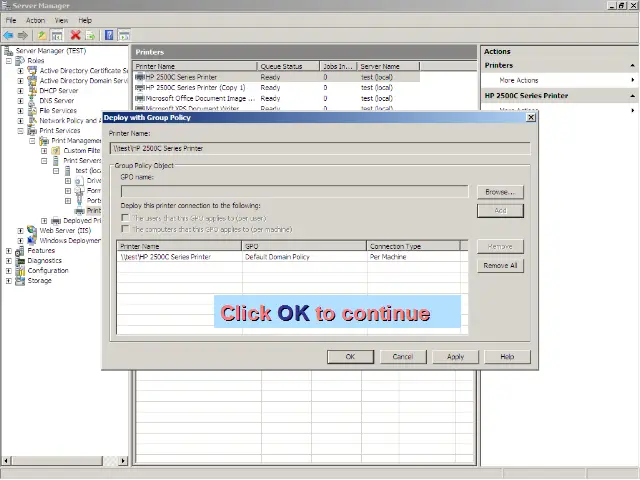Sort by the Queue Status column header
Viewport: 640px width, 480px height.
click(x=288, y=66)
